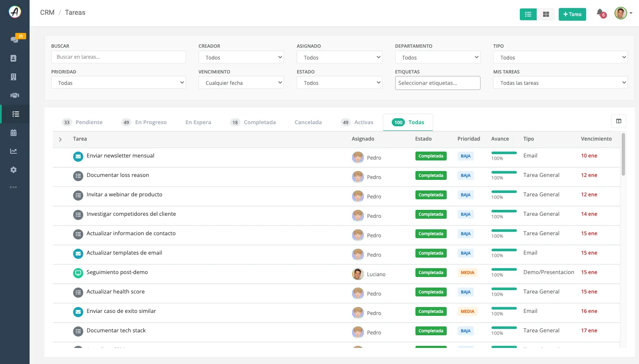Open the Vencimiento dropdown

pyautogui.click(x=241, y=83)
